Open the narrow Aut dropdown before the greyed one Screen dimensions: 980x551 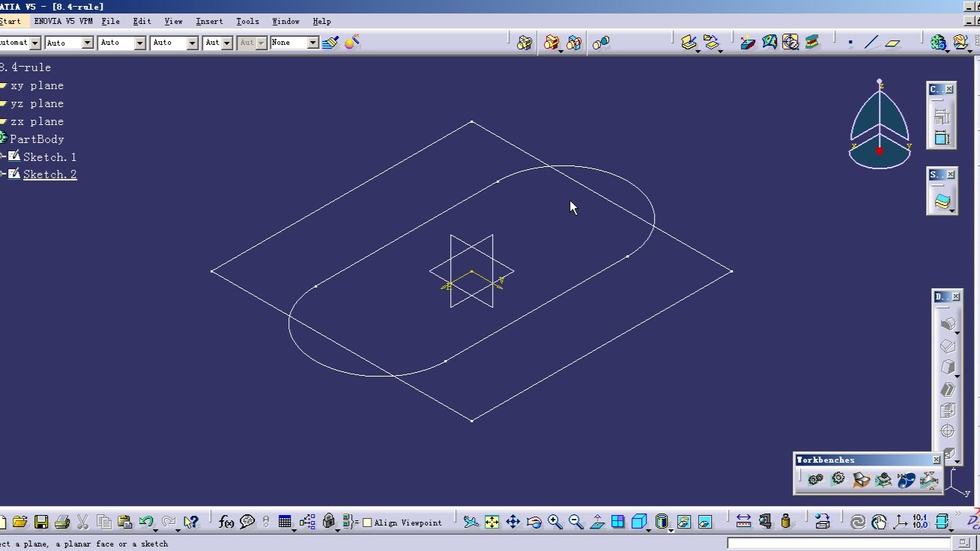click(227, 43)
